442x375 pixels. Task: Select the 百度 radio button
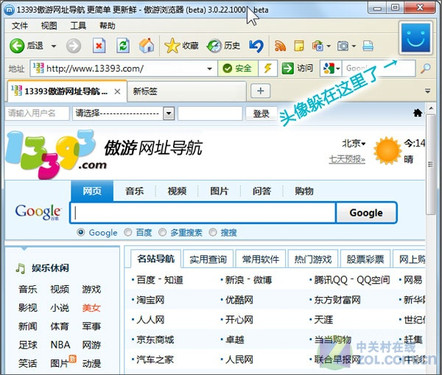tap(128, 232)
